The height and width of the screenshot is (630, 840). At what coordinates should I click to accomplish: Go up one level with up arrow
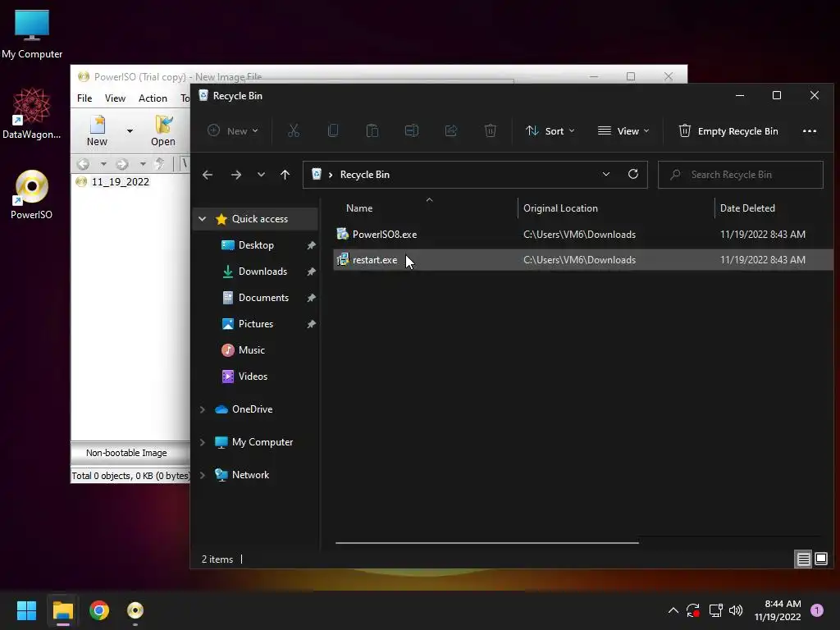[x=285, y=175]
